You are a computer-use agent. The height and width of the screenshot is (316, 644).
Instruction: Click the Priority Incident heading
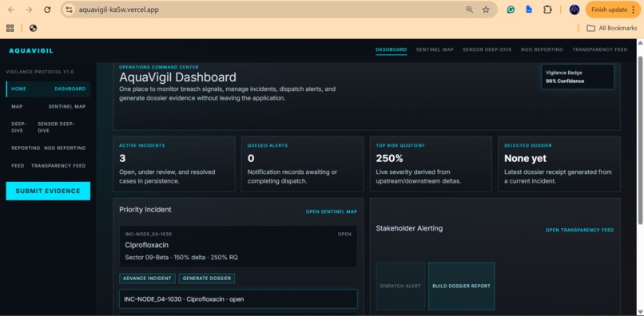pyautogui.click(x=145, y=210)
